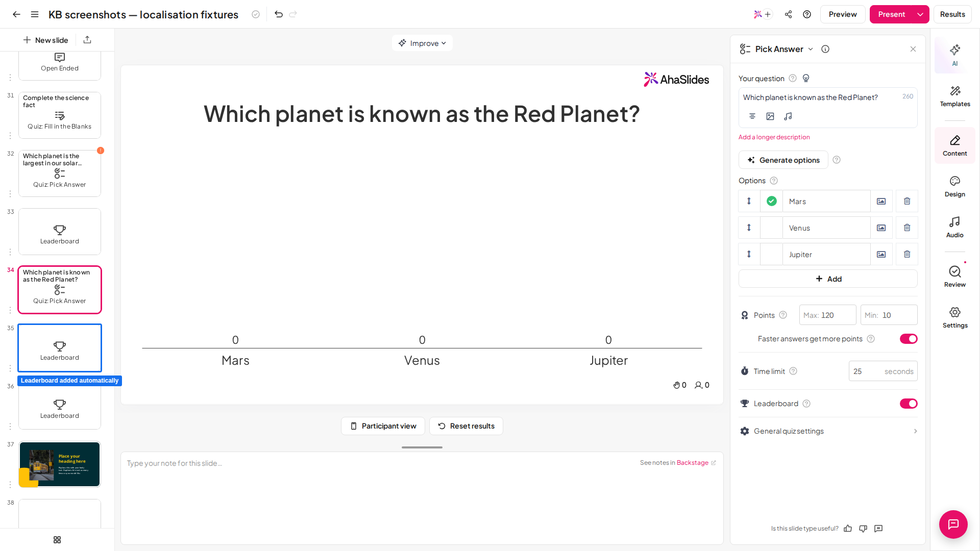This screenshot has height=551, width=980.
Task: Delete the Jupiter option
Action: click(907, 254)
